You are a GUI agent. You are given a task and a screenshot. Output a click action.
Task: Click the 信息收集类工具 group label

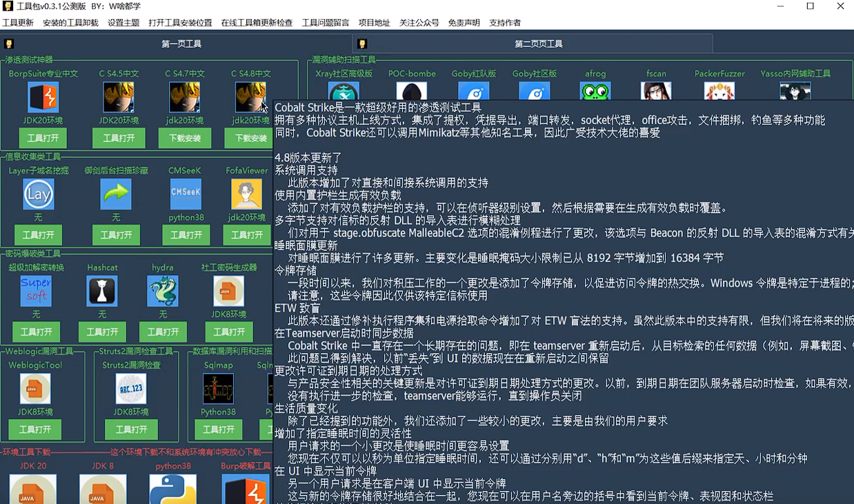coord(32,157)
